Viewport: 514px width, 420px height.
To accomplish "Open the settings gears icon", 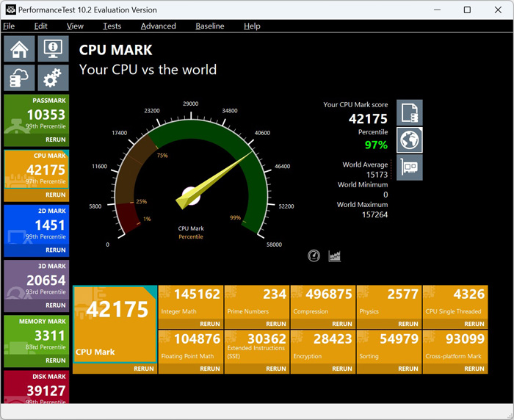I will click(53, 78).
